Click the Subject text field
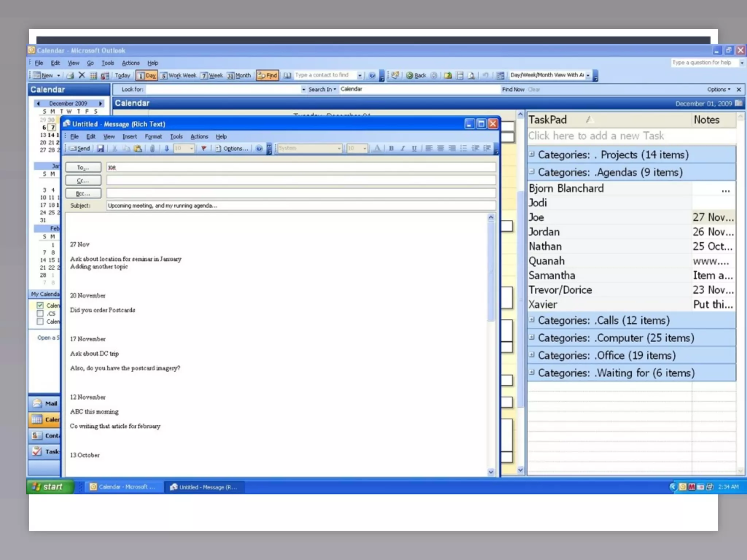This screenshot has height=560, width=747. [301, 206]
